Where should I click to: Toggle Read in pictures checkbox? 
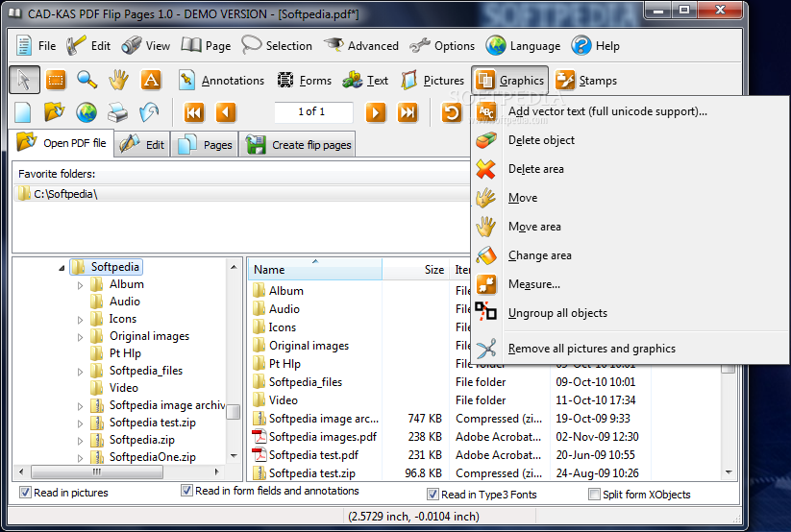point(25,493)
